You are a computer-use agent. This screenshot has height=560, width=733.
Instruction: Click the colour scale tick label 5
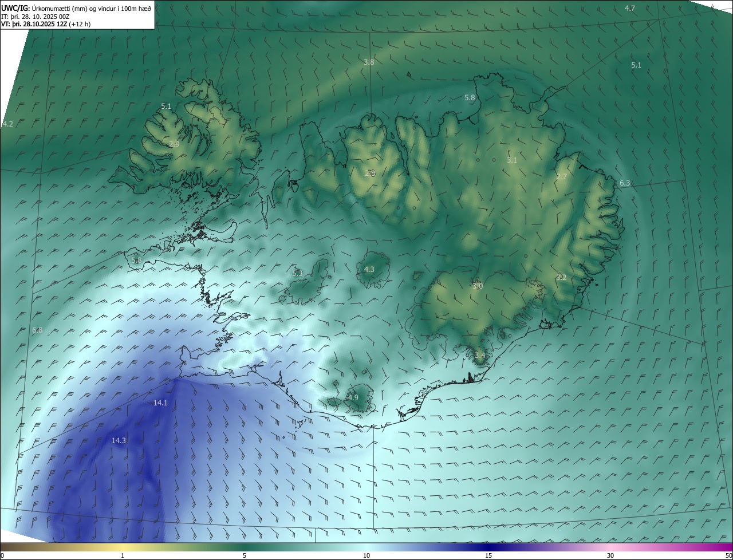[245, 556]
